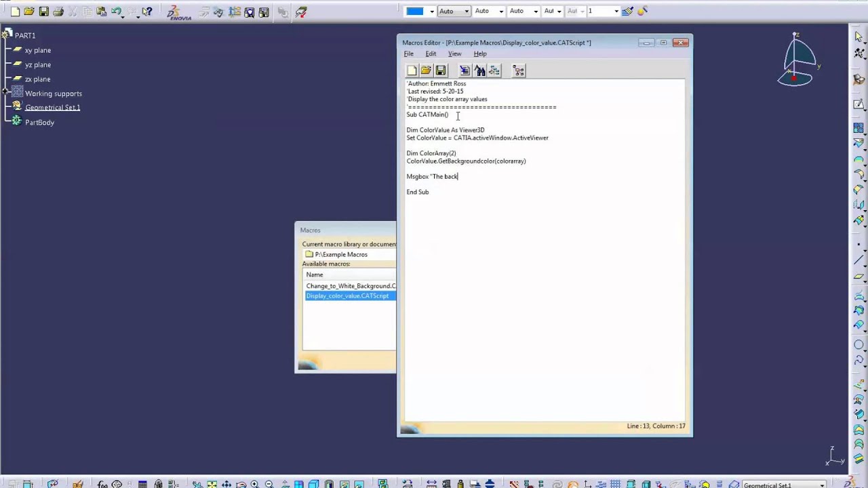Activate the What's This help cursor icon
Viewport: 868px width, 488px height.
[x=146, y=11]
